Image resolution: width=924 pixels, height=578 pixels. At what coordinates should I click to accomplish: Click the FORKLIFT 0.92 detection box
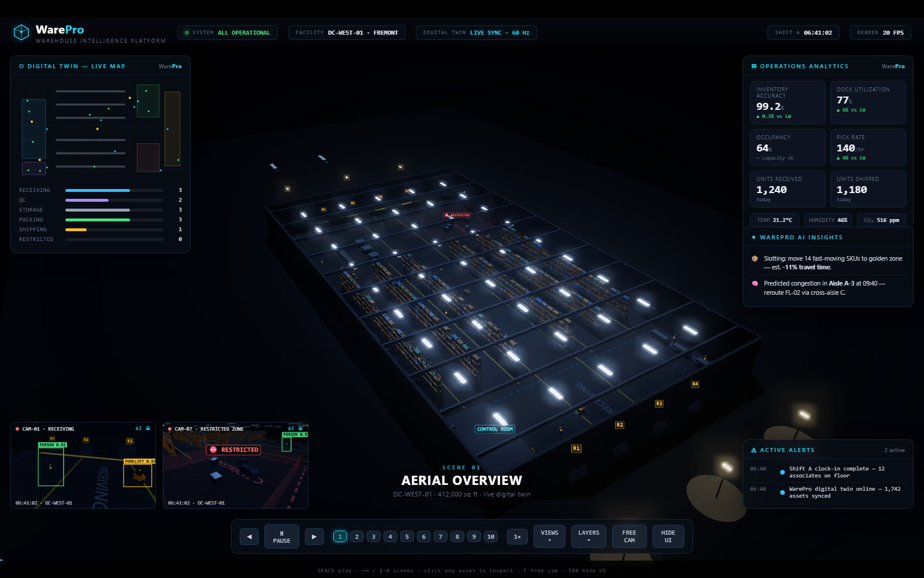[137, 475]
